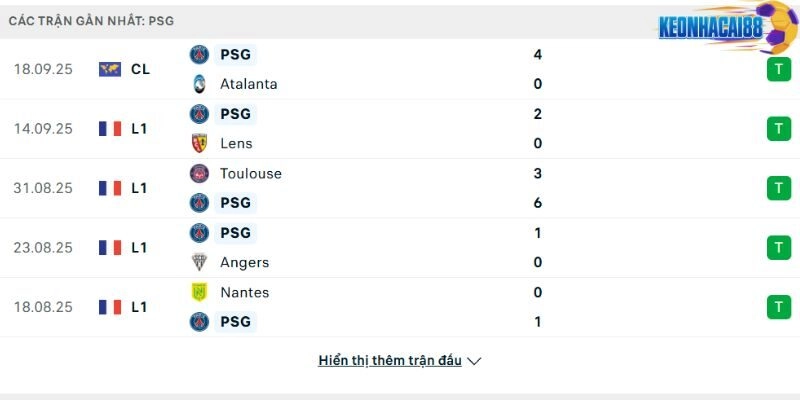Click green T result badge for Atalanta match

[x=777, y=69]
